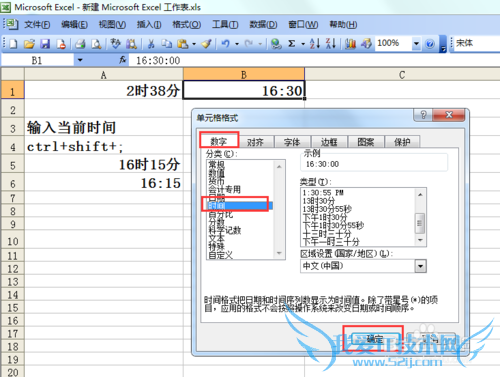Viewport: 500px width, 377px height.
Task: Click the Paste clipboard icon
Action: coord(183,44)
